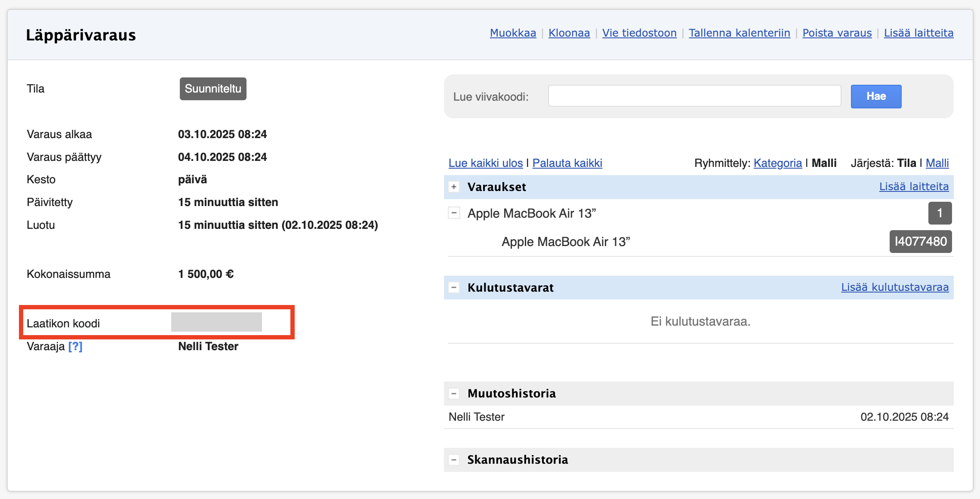Collapse the Muutoshistoria section
The height and width of the screenshot is (499, 980).
point(453,394)
